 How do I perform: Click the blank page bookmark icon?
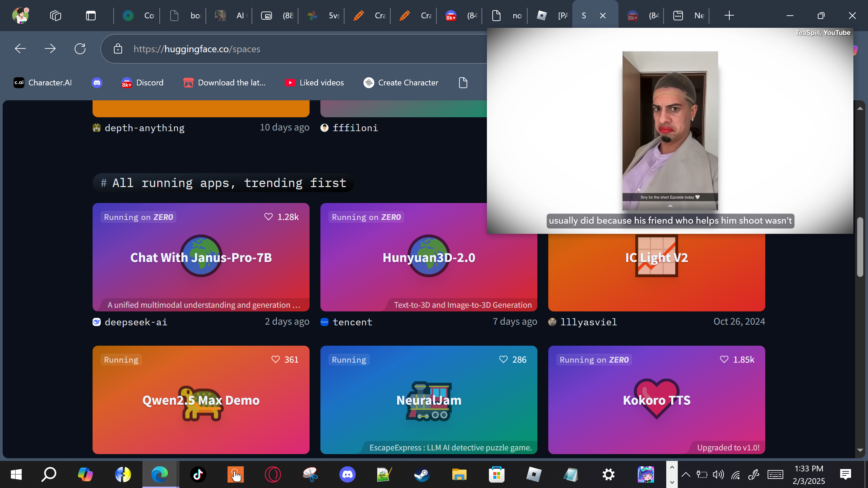coord(463,83)
